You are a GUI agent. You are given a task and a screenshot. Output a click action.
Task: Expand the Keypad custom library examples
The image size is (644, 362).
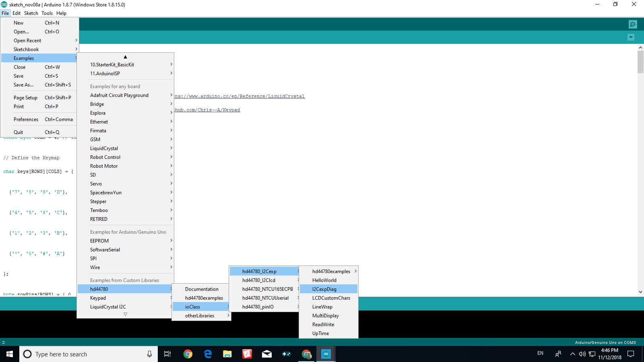tap(125, 298)
